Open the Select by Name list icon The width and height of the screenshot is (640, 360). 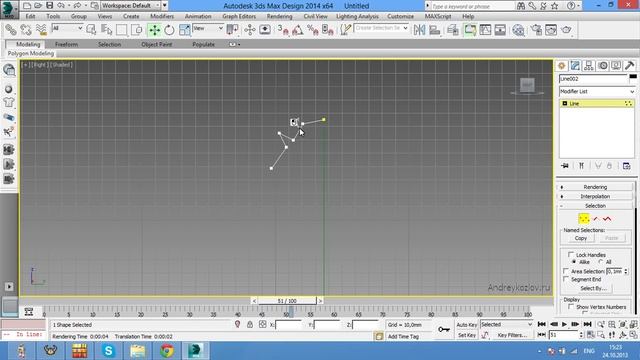pos(107,30)
